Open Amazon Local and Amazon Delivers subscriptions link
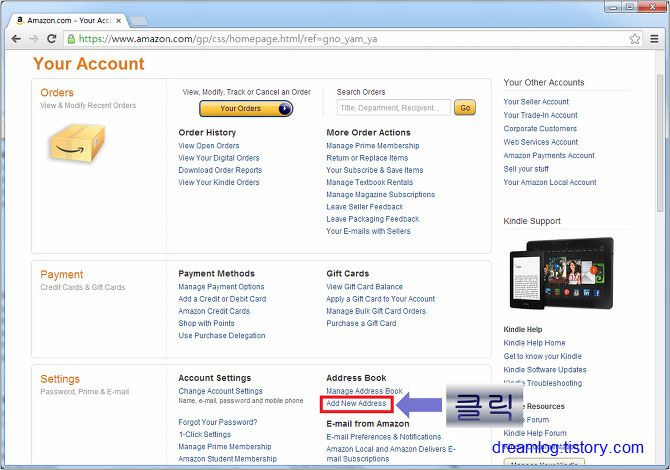The width and height of the screenshot is (670, 470). 391,454
